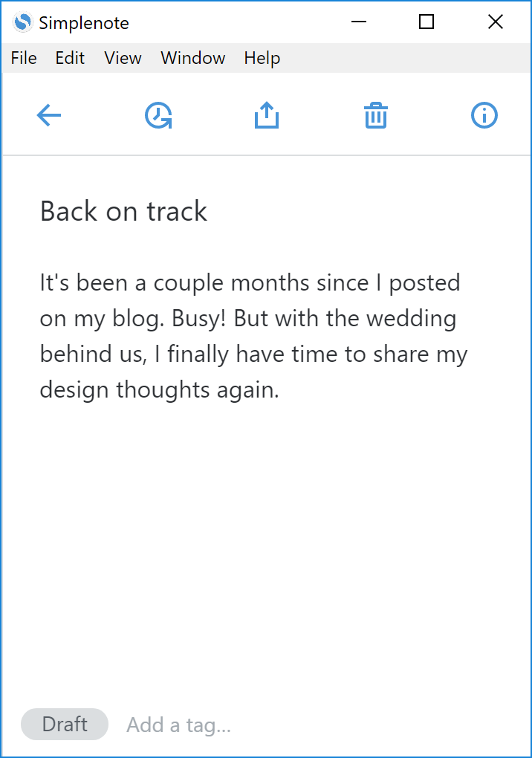Minimize the Simplenote window
The image size is (532, 758).
click(360, 22)
